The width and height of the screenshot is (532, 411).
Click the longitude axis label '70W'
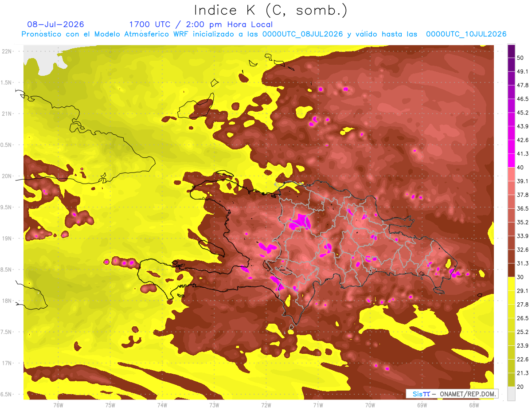[x=370, y=405]
